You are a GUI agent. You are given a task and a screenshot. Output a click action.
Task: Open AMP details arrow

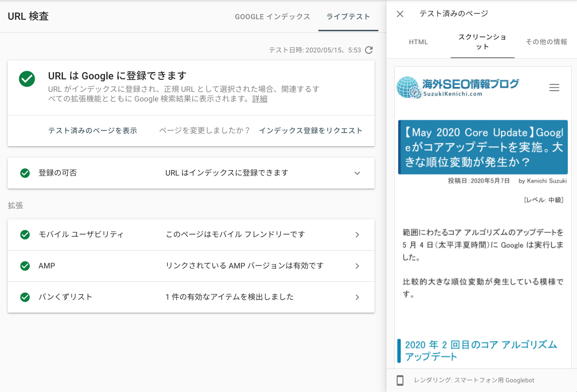tap(357, 266)
